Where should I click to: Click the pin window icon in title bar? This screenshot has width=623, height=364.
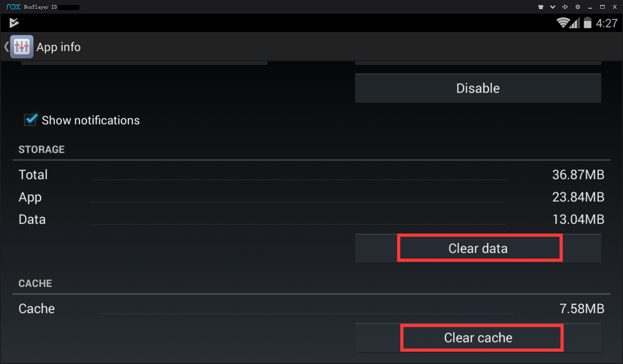565,7
